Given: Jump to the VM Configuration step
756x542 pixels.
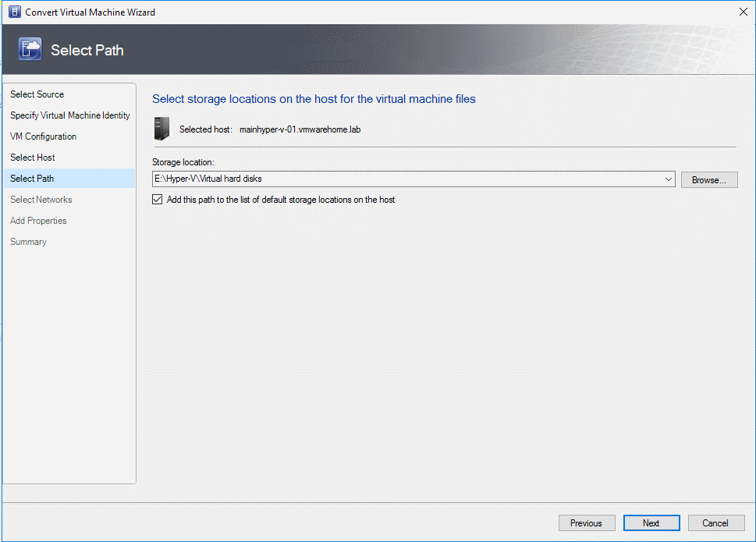Looking at the screenshot, I should point(44,136).
